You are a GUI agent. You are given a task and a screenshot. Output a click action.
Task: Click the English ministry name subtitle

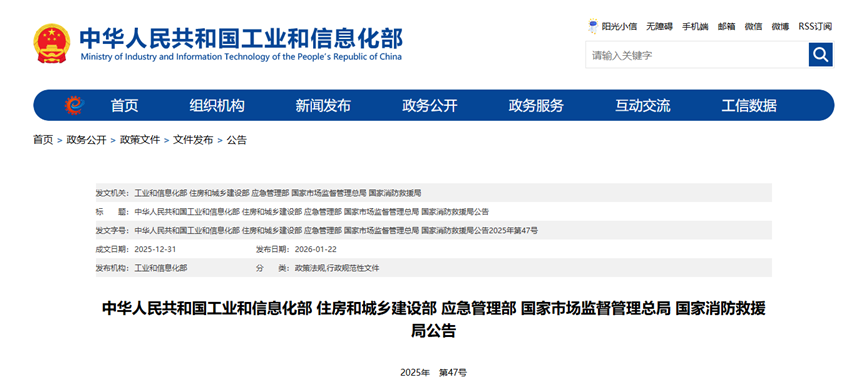click(x=241, y=57)
